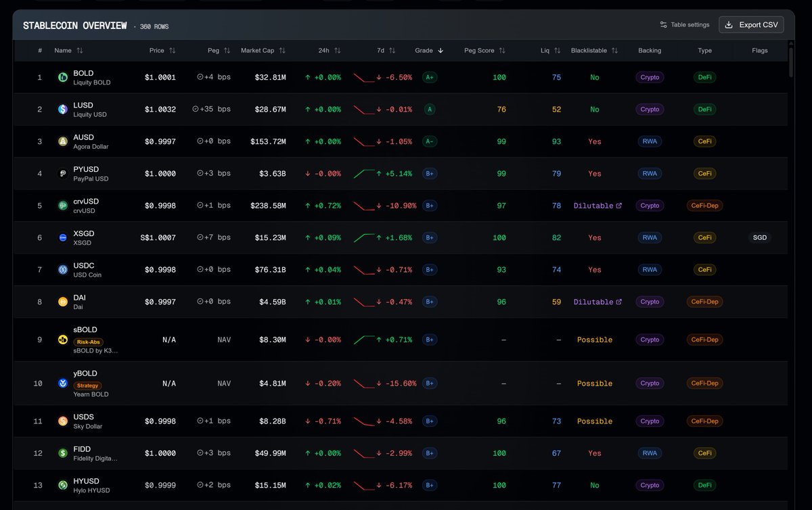Open Table settings
The width and height of the screenshot is (812, 510).
tap(685, 25)
